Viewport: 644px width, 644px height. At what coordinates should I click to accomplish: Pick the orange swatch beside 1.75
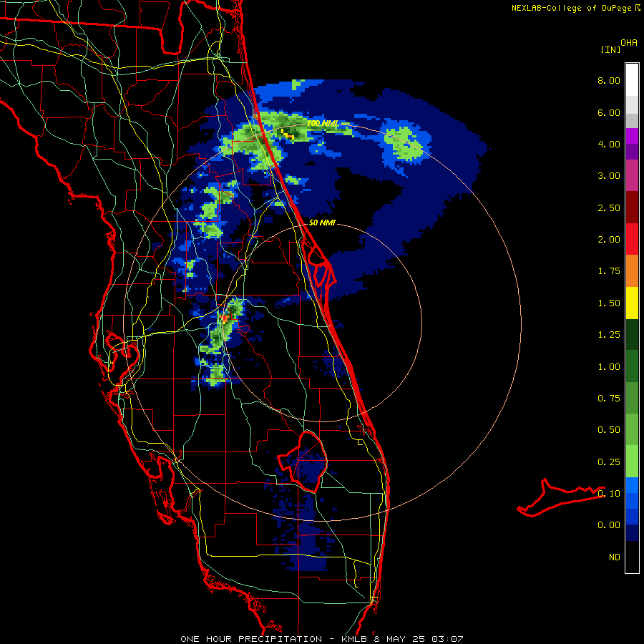[x=632, y=270]
